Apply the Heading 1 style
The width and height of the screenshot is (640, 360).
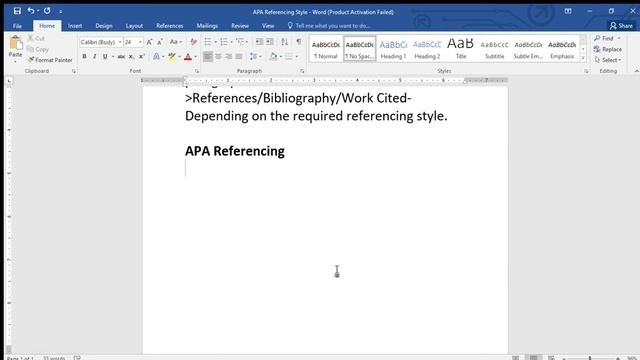393,49
